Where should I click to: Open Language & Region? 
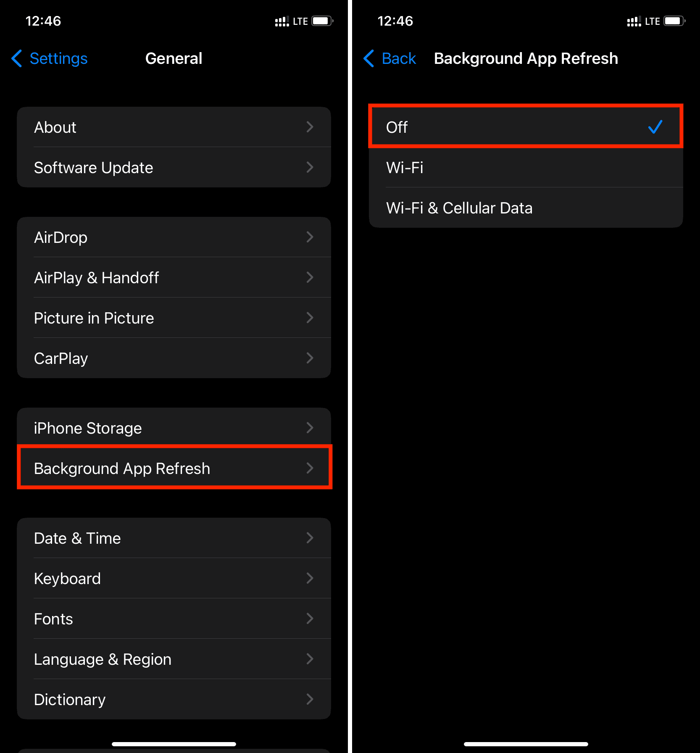(x=174, y=659)
